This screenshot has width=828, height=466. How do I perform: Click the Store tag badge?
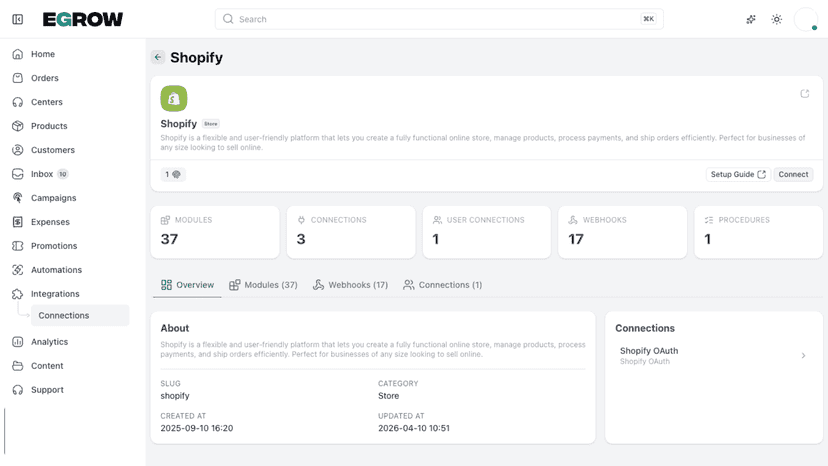[211, 124]
